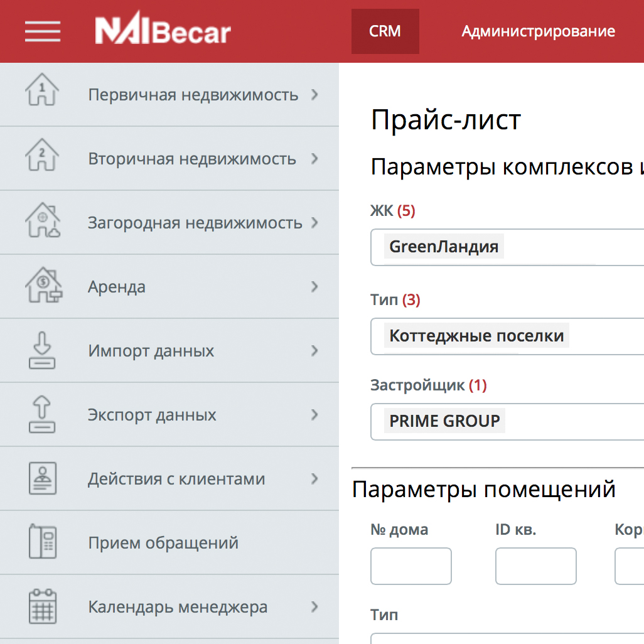Expand Первичная недвижимость chevron arrow
Screen dimensions: 644x644
point(314,94)
